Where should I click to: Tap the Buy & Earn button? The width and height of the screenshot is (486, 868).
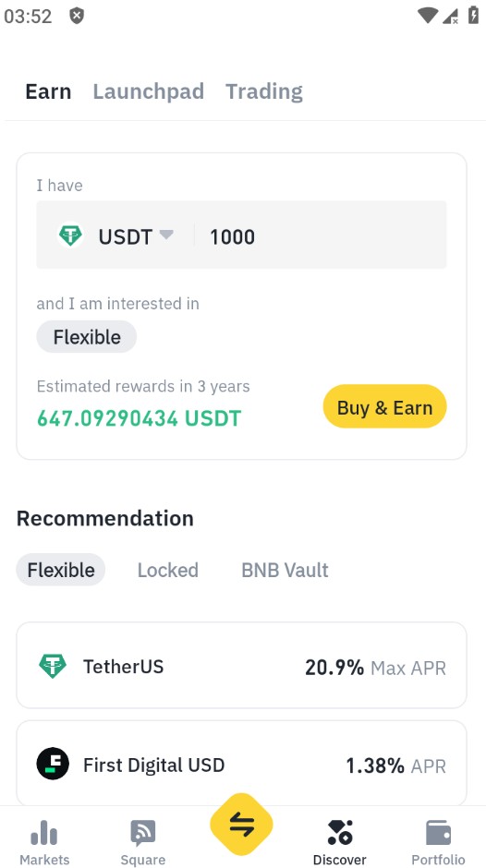[x=384, y=406]
